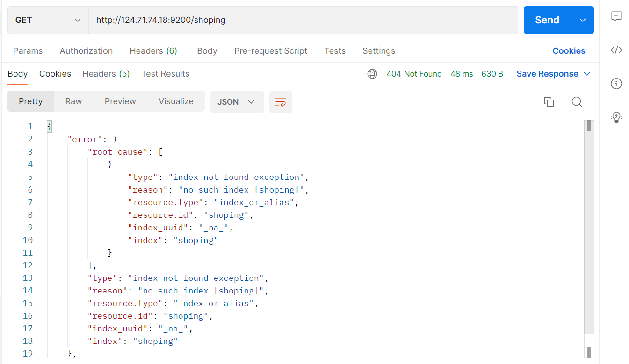Show request info icon
Viewport: 629px width, 364px height.
[x=616, y=84]
